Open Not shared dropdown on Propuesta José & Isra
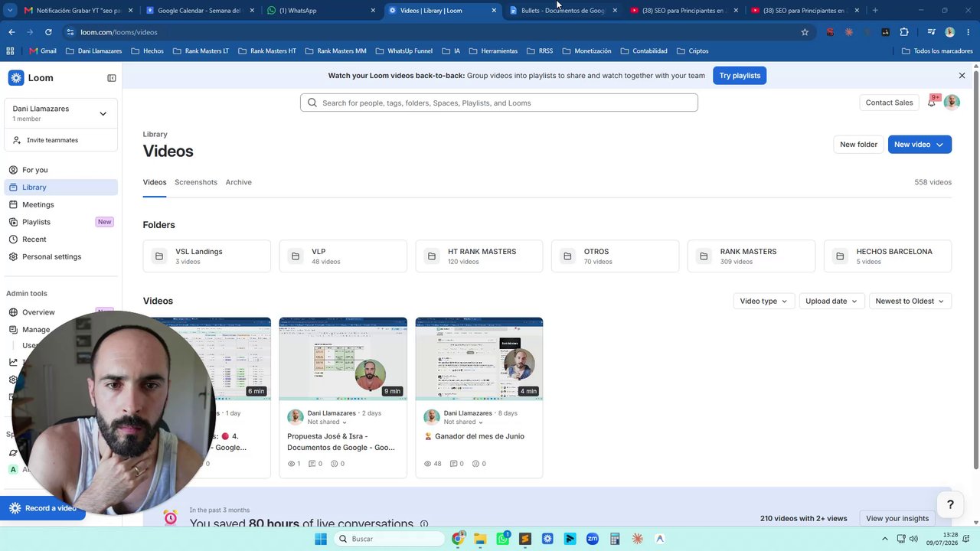980x551 pixels. click(327, 422)
